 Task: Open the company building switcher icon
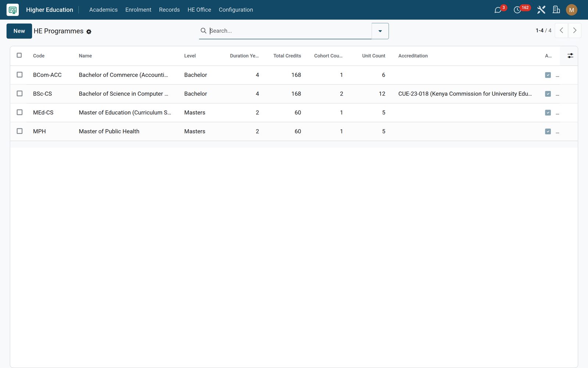pyautogui.click(x=556, y=10)
